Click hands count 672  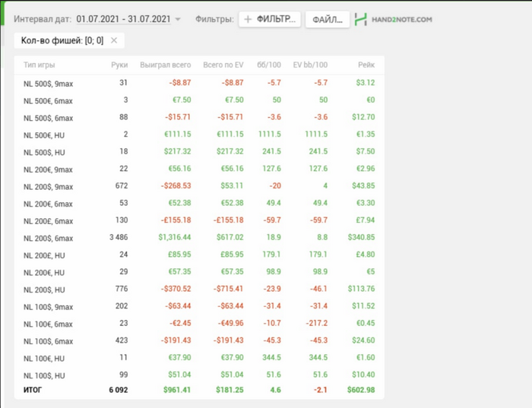point(122,185)
